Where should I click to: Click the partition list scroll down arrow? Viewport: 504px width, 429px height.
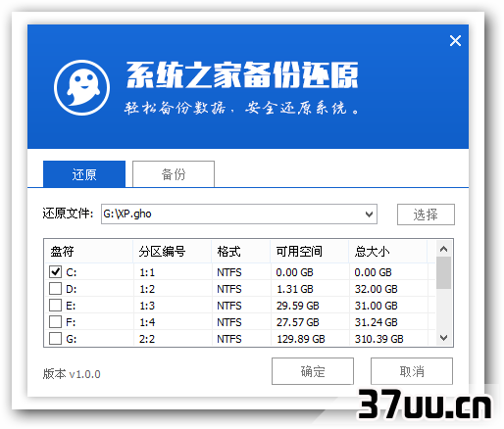[443, 338]
